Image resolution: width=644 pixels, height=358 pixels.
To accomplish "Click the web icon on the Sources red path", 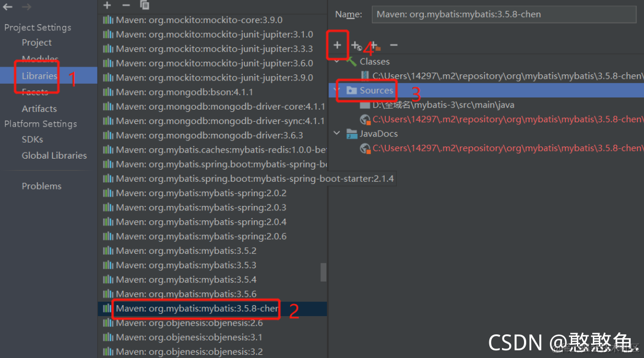I will 365,120.
